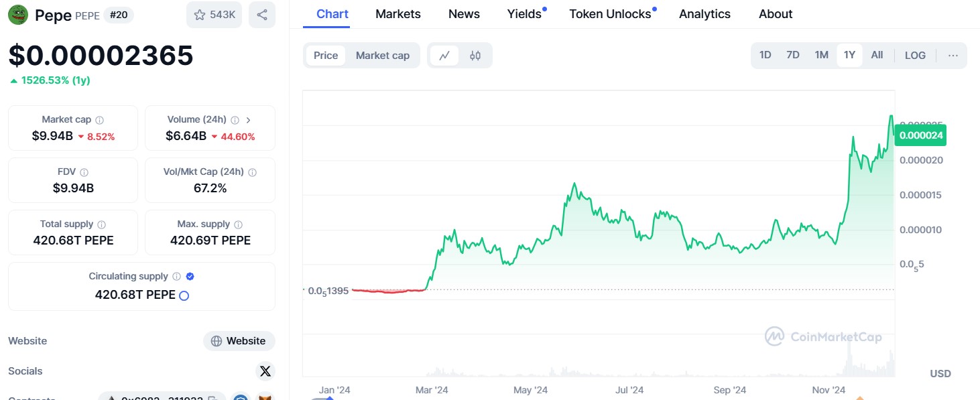Show Vol/Mkt Cap (24h) info icon
980x400 pixels.
coord(252,172)
